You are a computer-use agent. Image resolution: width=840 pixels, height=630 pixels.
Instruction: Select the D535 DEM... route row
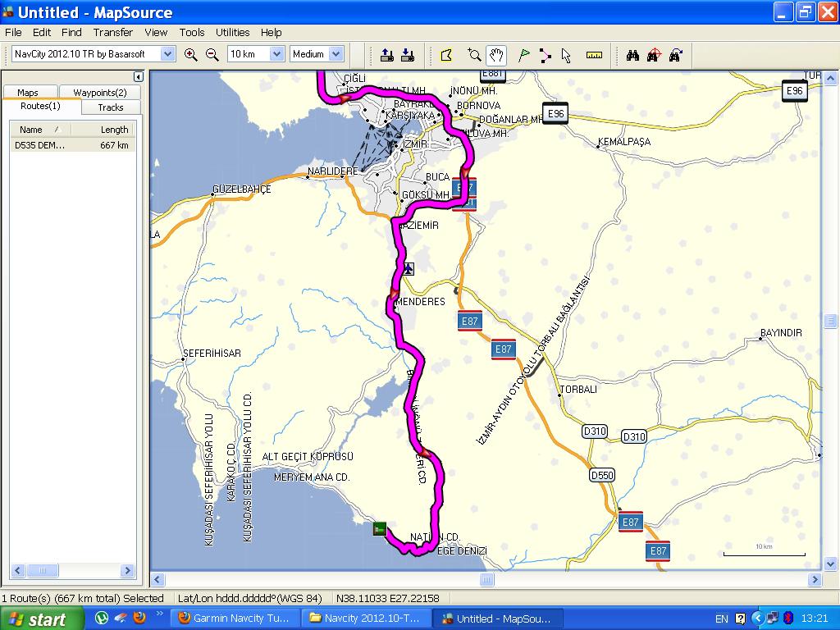click(x=72, y=145)
